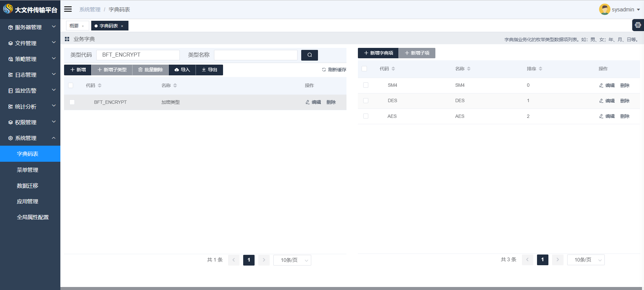This screenshot has width=644, height=290.
Task: Tick the DES item checkbox
Action: point(366,101)
